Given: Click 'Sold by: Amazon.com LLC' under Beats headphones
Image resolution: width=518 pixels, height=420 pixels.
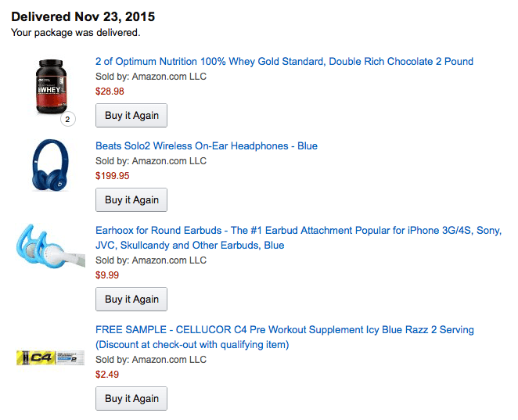Looking at the screenshot, I should coord(150,161).
